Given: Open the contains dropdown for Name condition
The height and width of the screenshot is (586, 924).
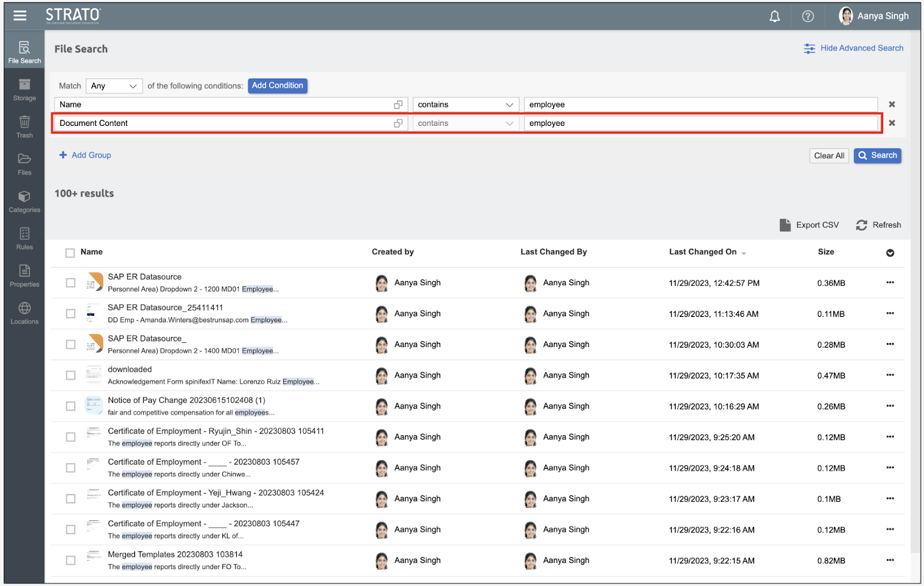Looking at the screenshot, I should click(x=465, y=104).
